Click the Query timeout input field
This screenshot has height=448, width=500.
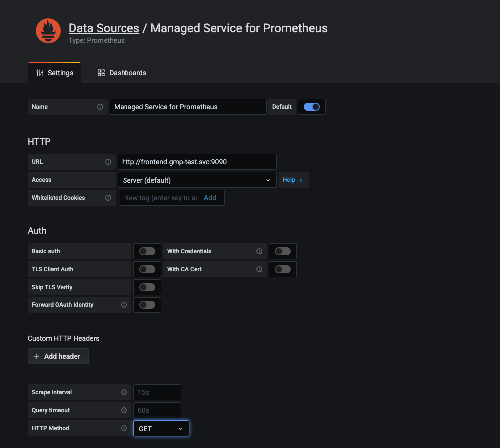pyautogui.click(x=157, y=410)
